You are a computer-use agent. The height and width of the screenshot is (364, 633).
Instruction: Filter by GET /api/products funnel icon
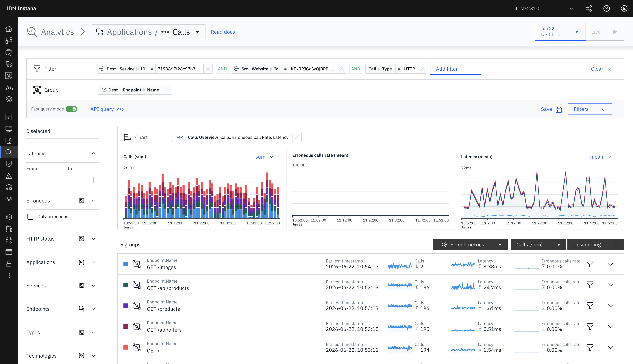[x=590, y=285]
